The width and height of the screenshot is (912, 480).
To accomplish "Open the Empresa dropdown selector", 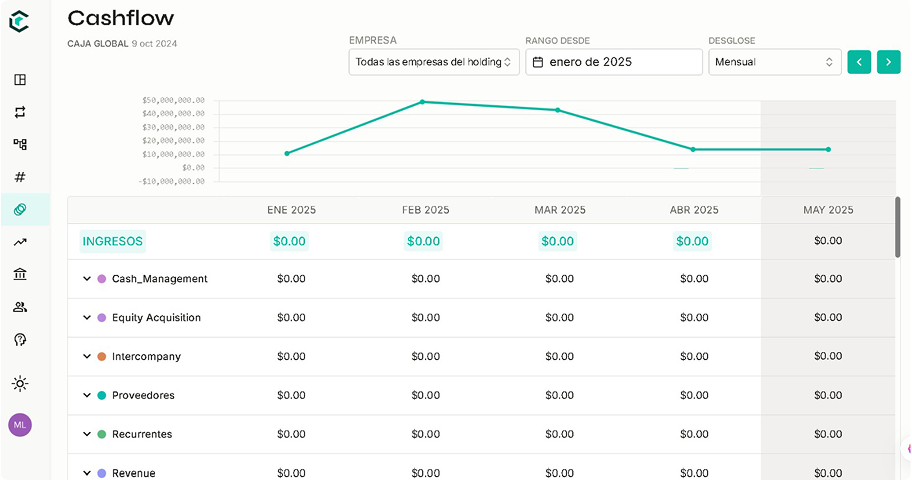I will click(434, 62).
